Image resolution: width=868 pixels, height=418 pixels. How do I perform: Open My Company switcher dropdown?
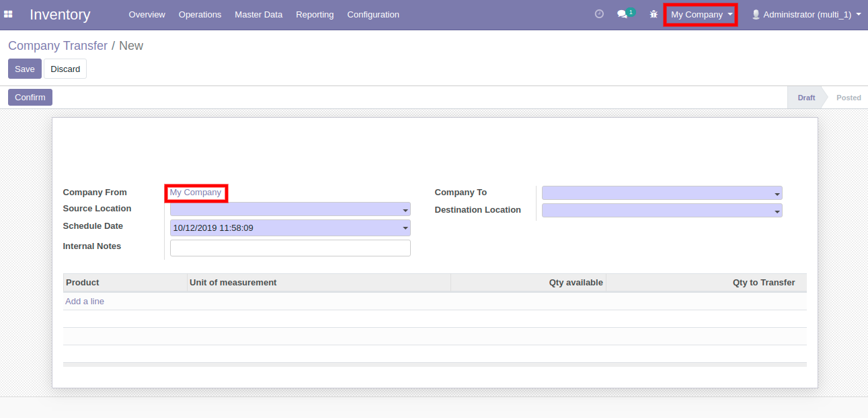701,14
